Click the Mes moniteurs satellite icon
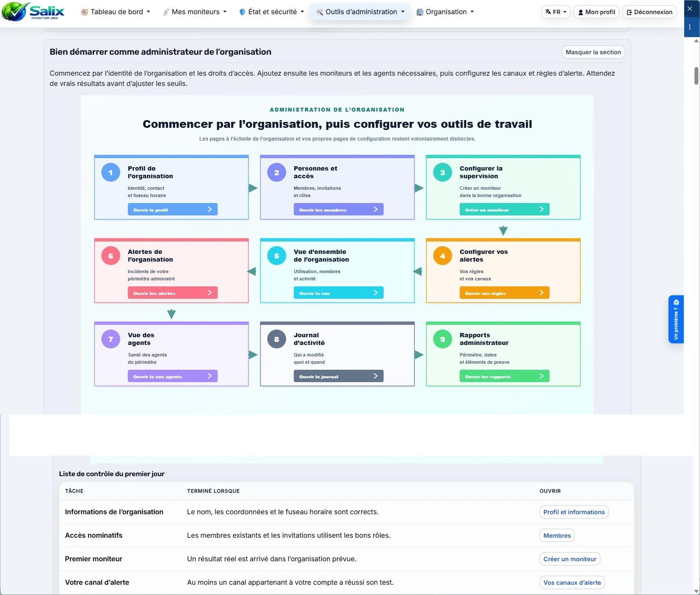Viewport: 700px width, 595px height. tap(166, 12)
